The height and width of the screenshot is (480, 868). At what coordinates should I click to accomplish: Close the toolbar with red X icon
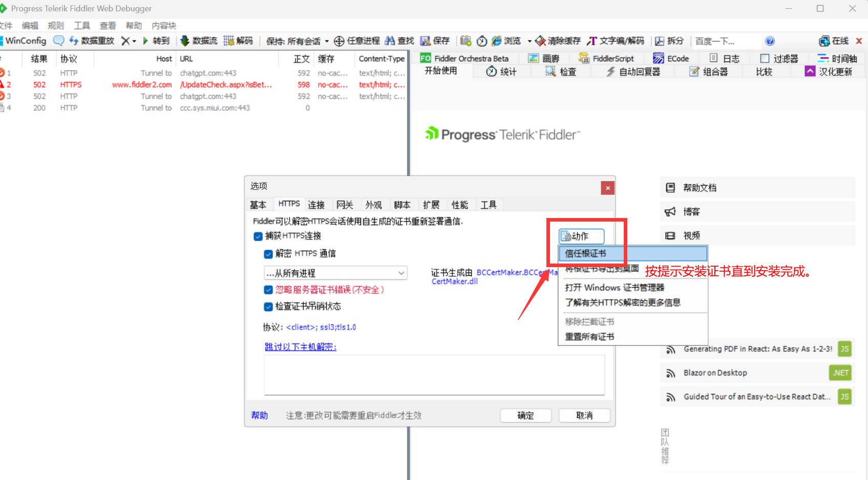859,41
